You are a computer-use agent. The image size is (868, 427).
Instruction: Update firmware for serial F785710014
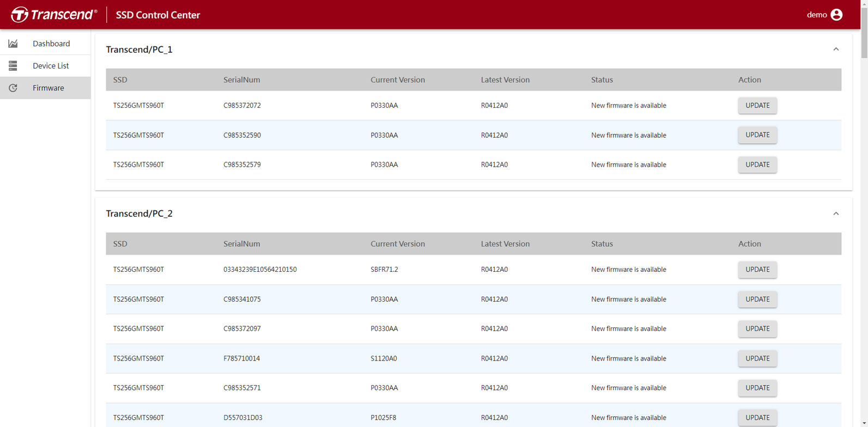(757, 358)
